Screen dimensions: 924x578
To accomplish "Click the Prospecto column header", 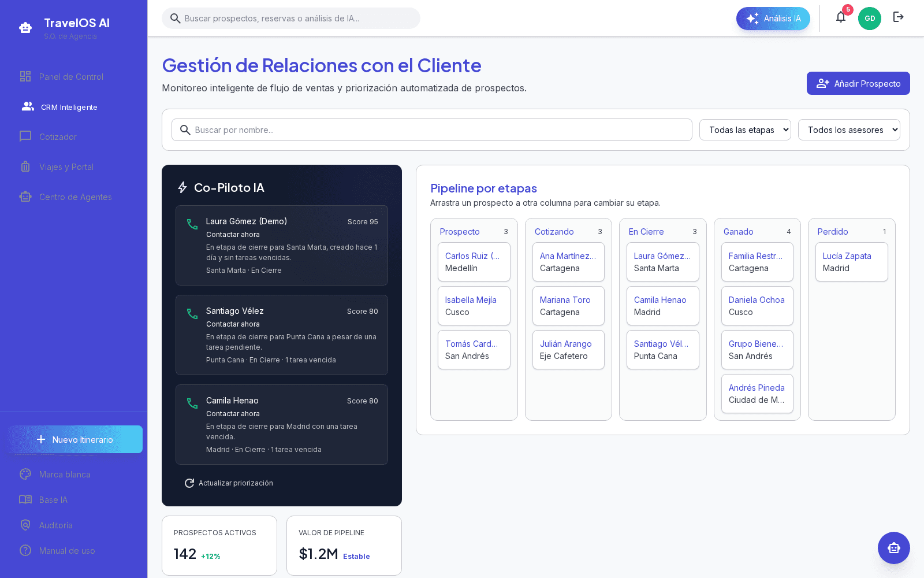I will [x=460, y=231].
